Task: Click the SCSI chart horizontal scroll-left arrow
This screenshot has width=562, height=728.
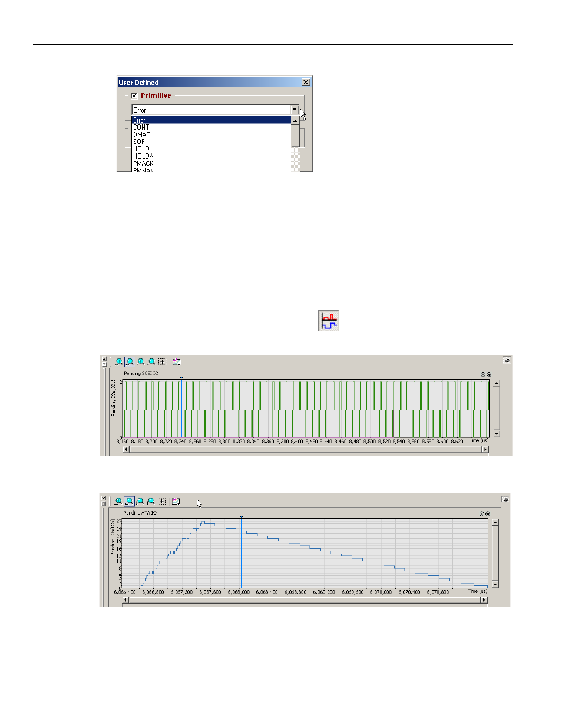Action: pyautogui.click(x=126, y=449)
